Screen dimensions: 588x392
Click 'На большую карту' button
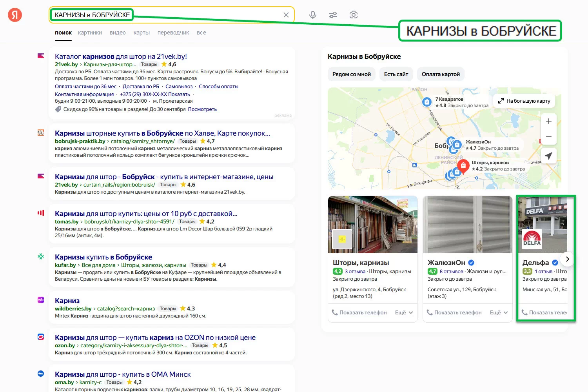(x=524, y=101)
